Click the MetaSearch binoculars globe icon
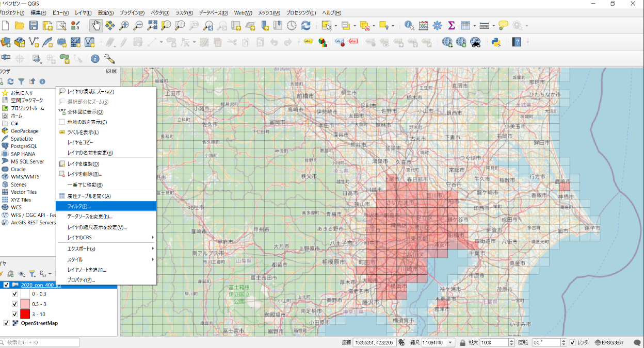Image resolution: width=644 pixels, height=348 pixels. click(x=476, y=42)
